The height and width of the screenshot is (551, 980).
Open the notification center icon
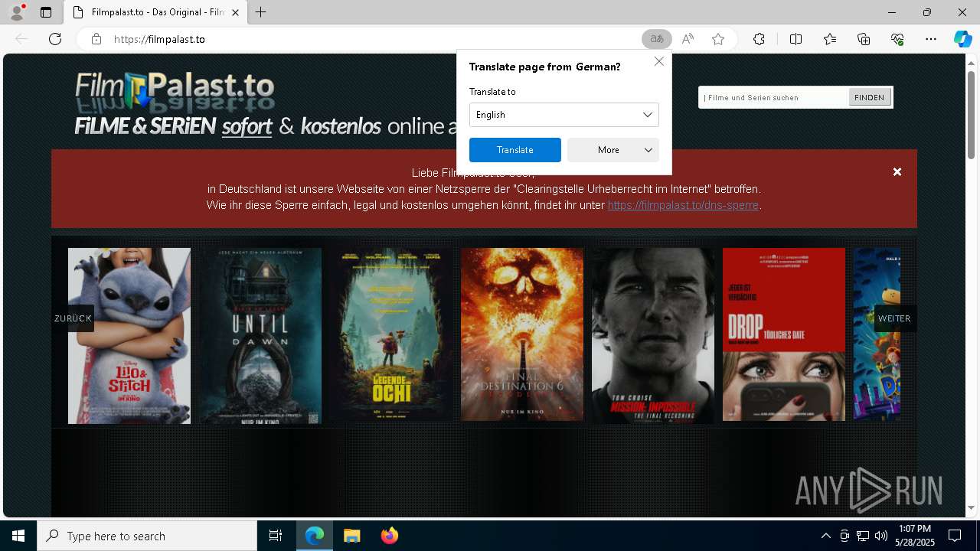(x=955, y=536)
